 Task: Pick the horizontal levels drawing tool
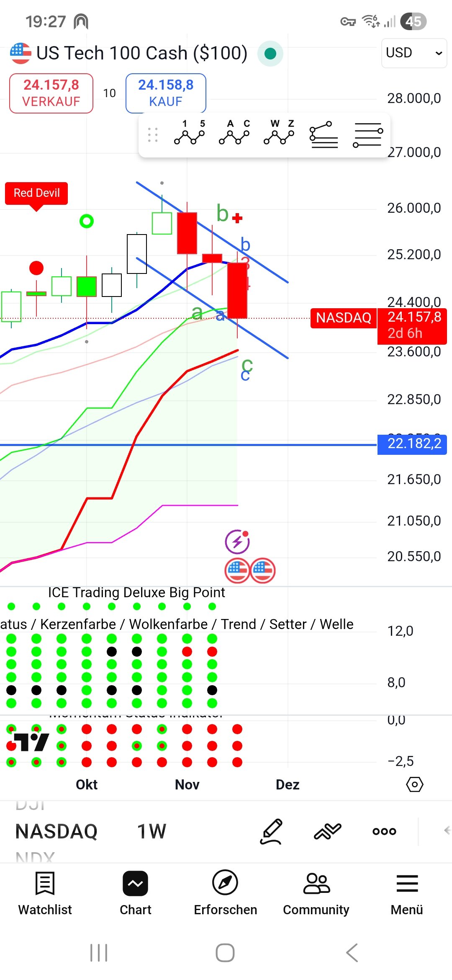pos(368,134)
